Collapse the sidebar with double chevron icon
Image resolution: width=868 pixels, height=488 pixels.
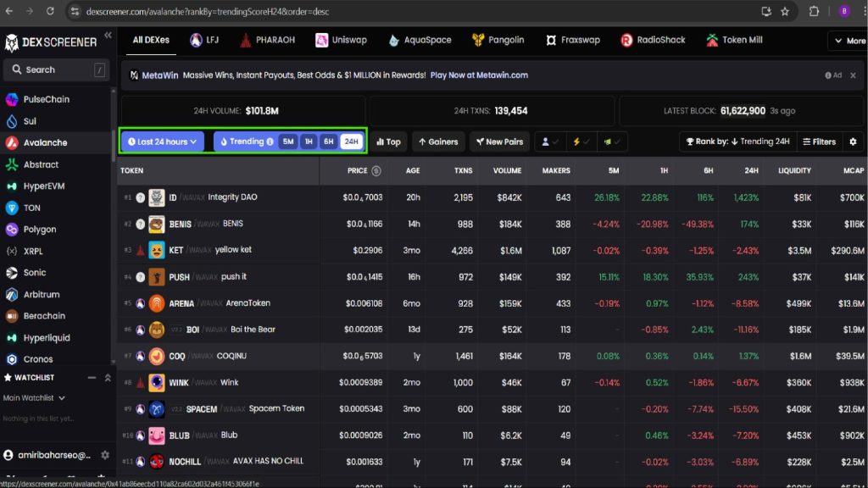pos(108,36)
